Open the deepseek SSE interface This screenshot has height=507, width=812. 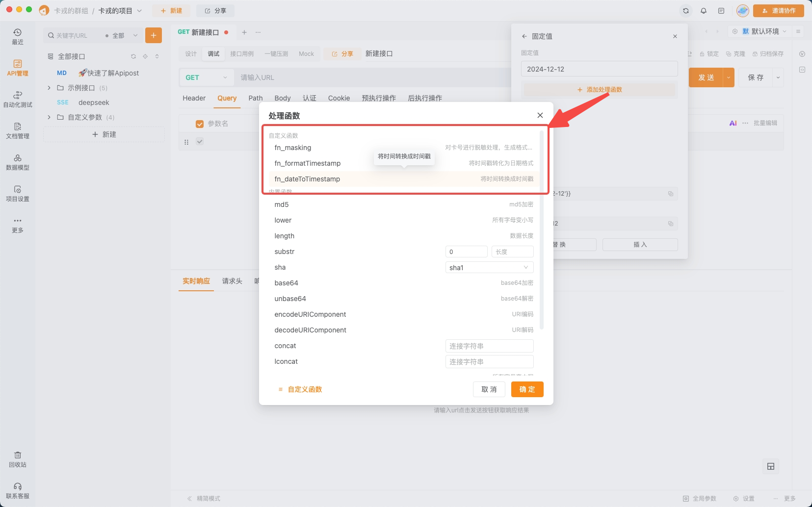coord(93,102)
